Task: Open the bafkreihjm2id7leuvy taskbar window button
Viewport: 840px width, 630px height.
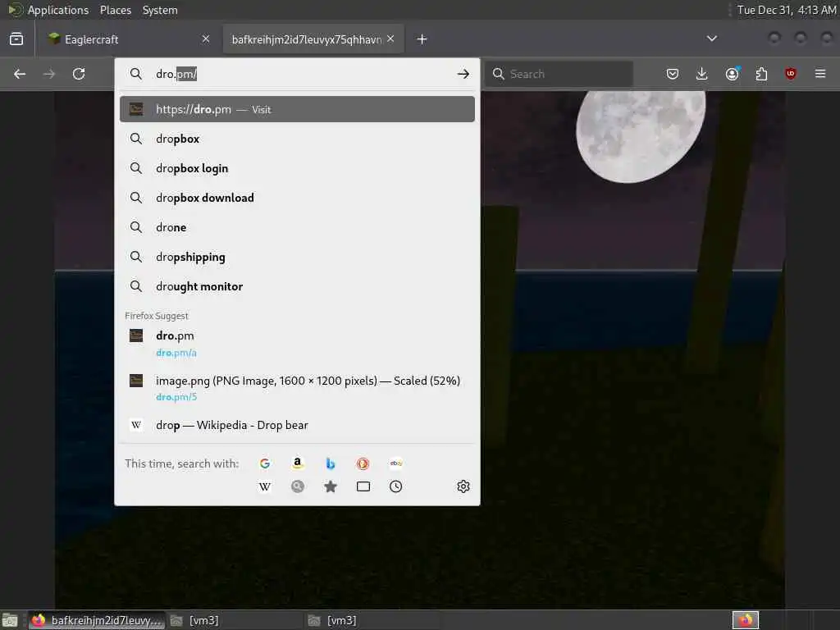Action: (97, 620)
